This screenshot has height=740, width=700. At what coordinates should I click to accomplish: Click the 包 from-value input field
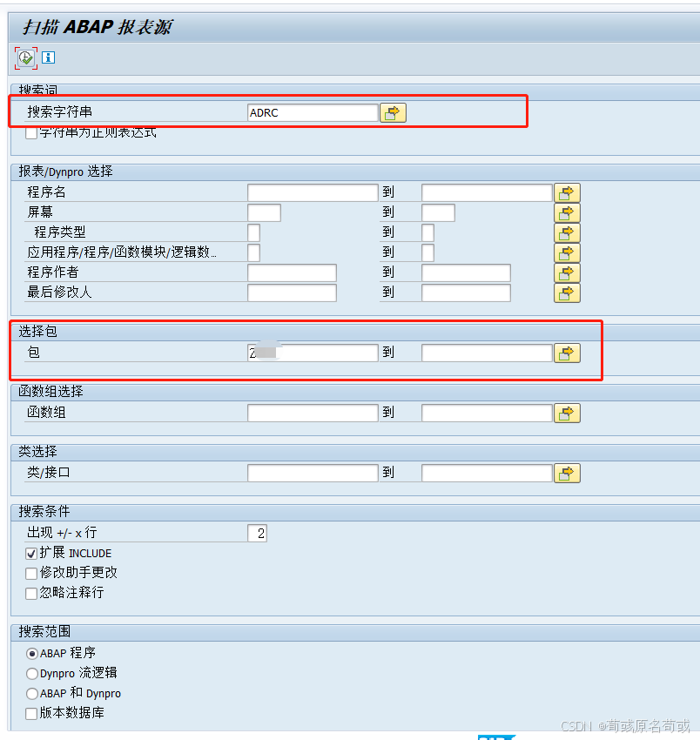[x=313, y=353]
